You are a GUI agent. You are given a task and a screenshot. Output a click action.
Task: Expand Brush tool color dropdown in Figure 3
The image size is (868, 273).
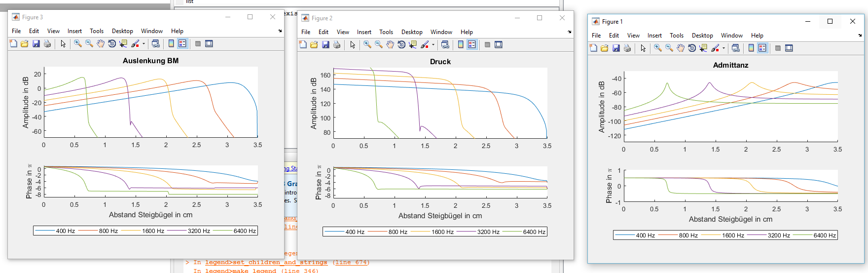pyautogui.click(x=144, y=44)
